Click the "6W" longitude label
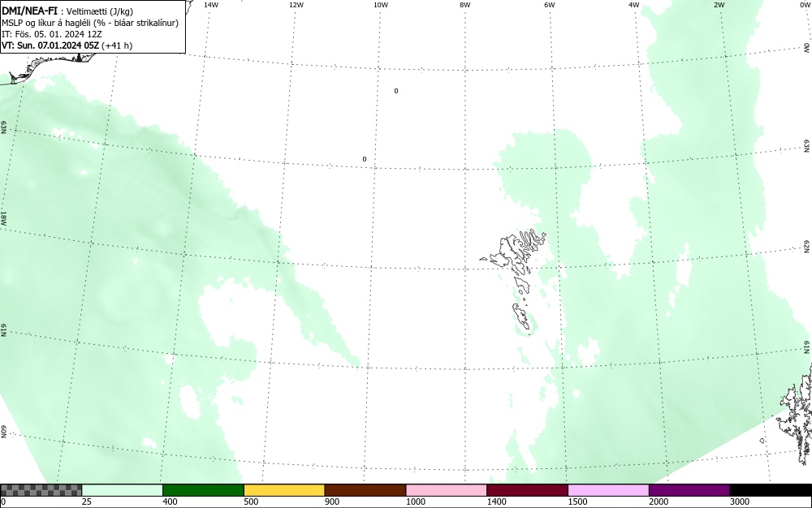This screenshot has width=812, height=508. coord(550,5)
